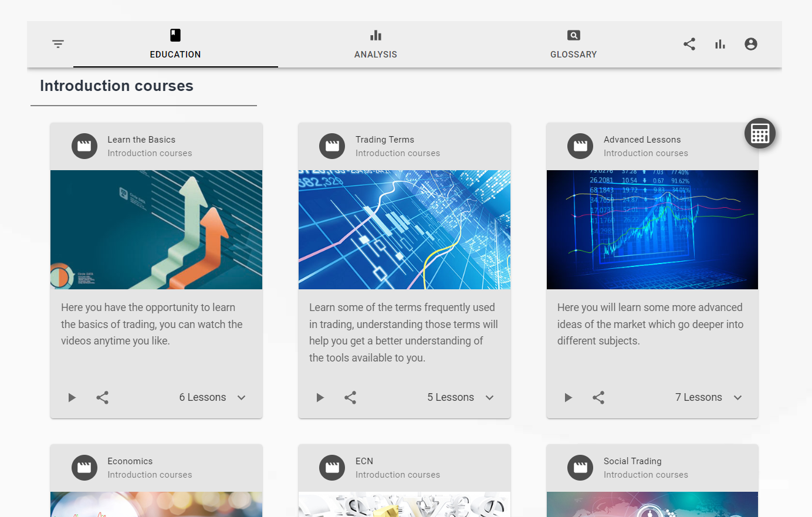
Task: Click the Advanced Lessons title
Action: tap(642, 140)
